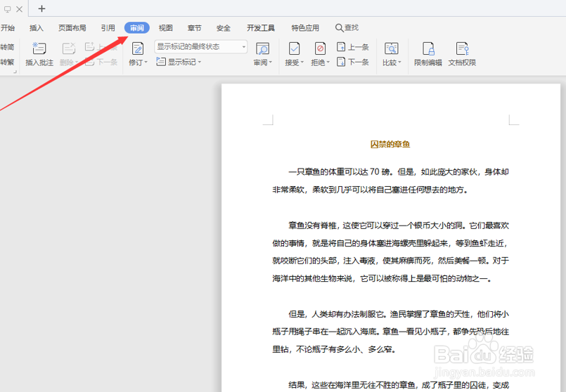Go to previous change (上一条) beside Reject

pos(353,47)
